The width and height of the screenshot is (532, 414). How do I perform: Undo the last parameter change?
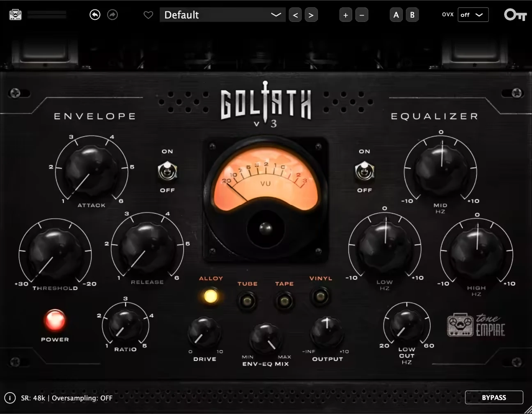pyautogui.click(x=95, y=15)
